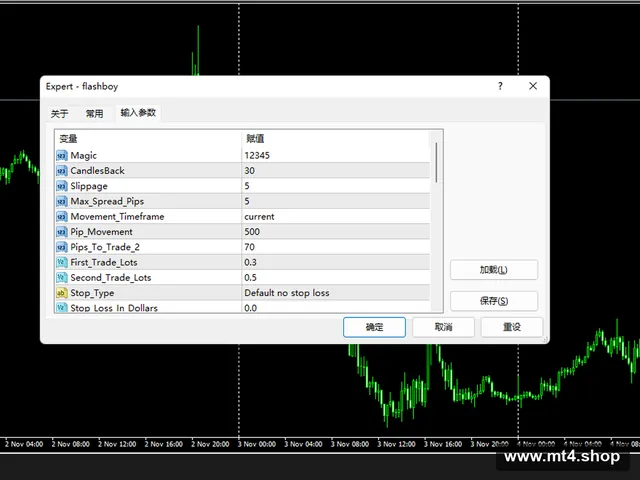Click the Pips_To_Trade_2 variable name

point(105,247)
